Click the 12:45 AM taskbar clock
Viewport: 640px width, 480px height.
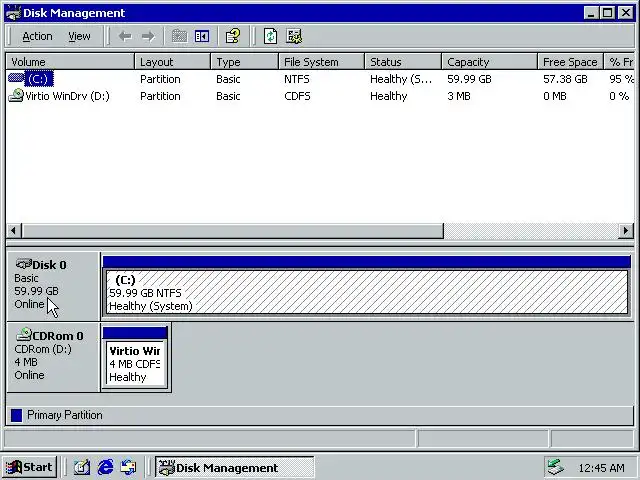click(602, 468)
